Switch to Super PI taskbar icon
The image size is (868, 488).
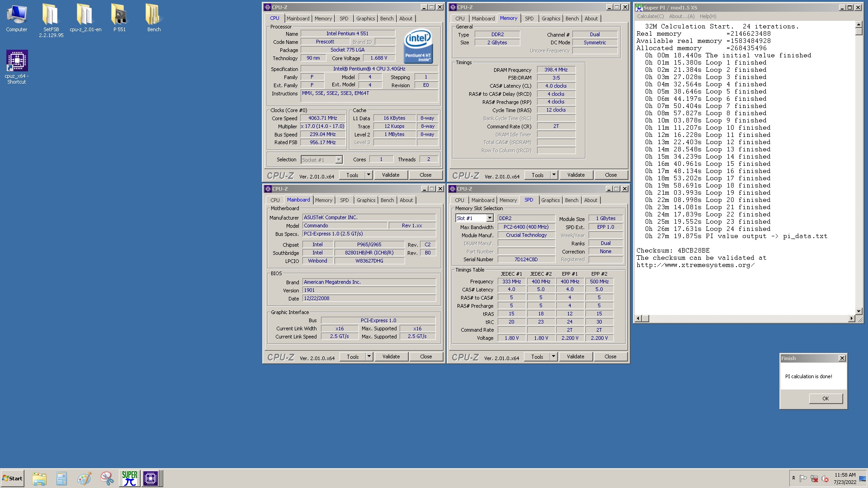click(129, 479)
